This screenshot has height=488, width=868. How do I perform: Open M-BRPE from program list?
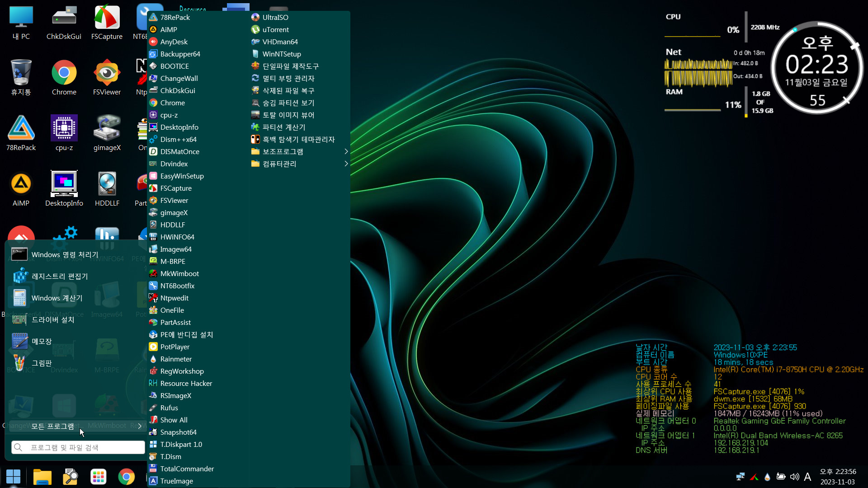(x=197, y=261)
